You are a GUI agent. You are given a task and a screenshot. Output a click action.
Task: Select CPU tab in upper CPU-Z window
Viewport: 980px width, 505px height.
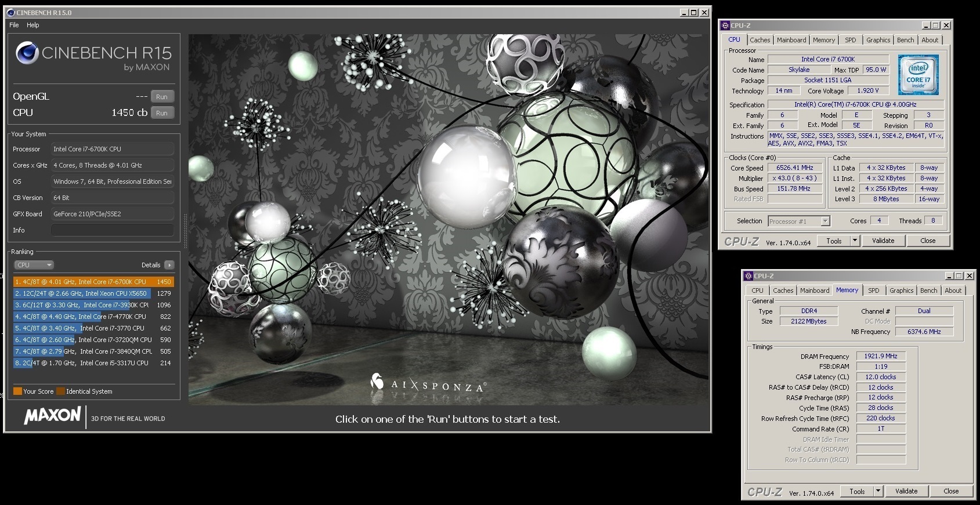click(x=734, y=39)
